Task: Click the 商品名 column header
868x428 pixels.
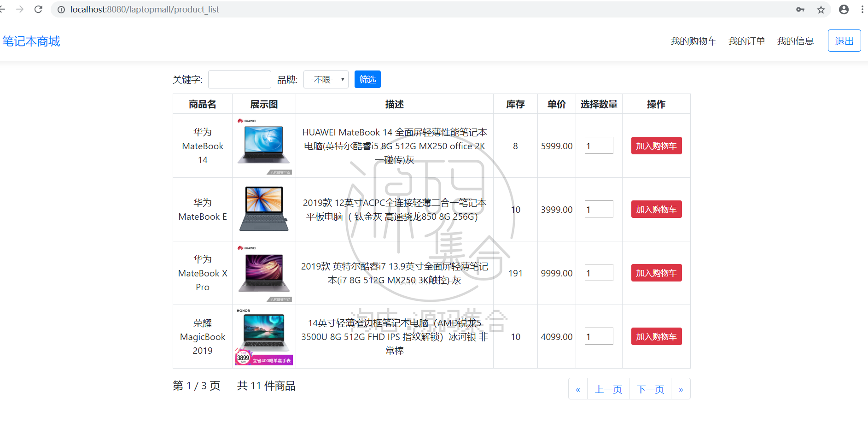Action: tap(203, 105)
